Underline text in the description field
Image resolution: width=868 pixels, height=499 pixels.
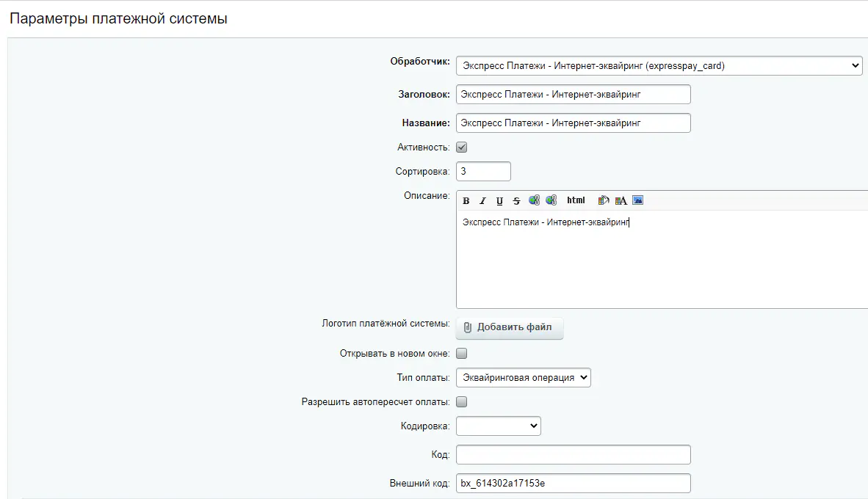click(499, 200)
